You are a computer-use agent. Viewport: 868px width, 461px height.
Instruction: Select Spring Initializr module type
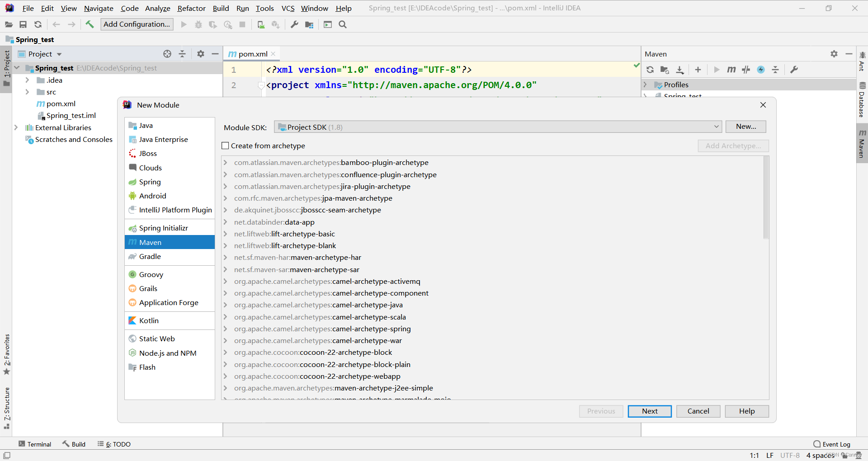pyautogui.click(x=170, y=228)
